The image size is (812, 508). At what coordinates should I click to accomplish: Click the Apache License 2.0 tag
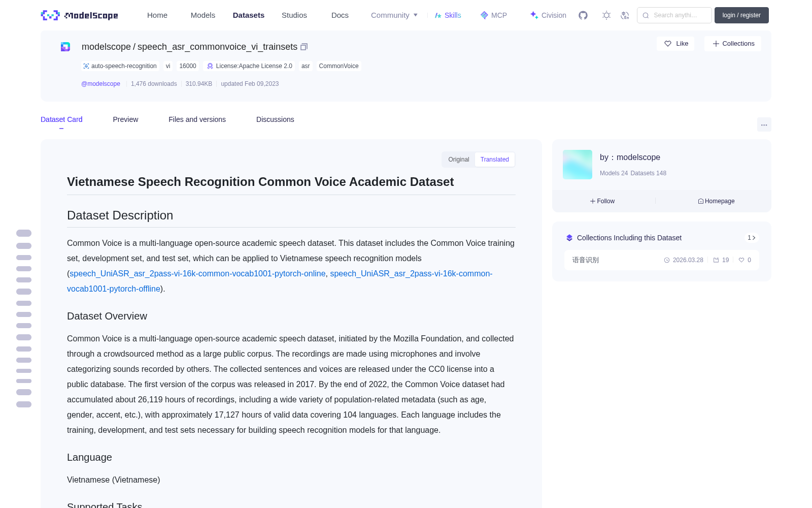click(249, 66)
